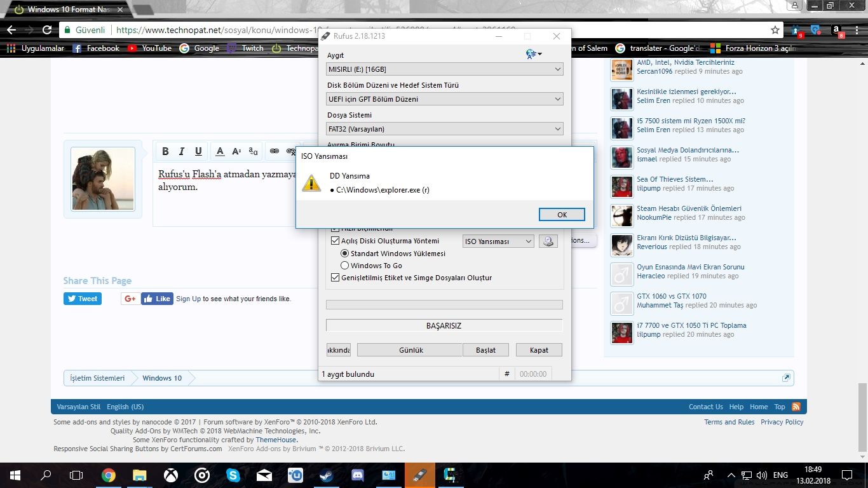Open the Varsayılan Stil style chooser

[79, 407]
